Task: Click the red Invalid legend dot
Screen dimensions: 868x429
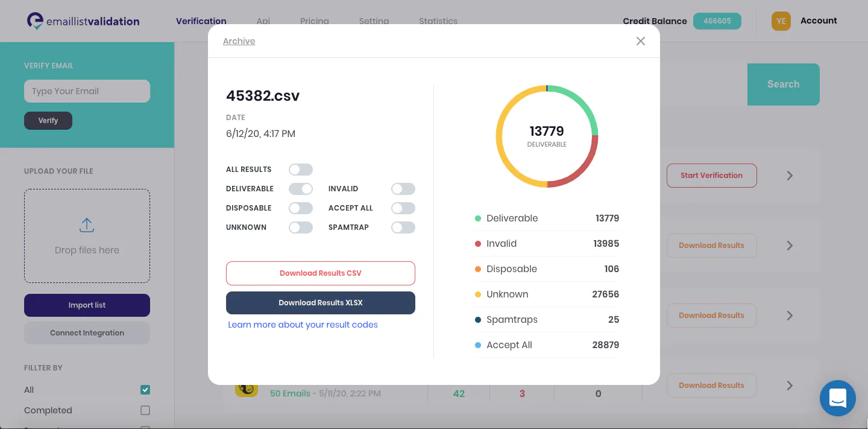Action: coord(478,244)
